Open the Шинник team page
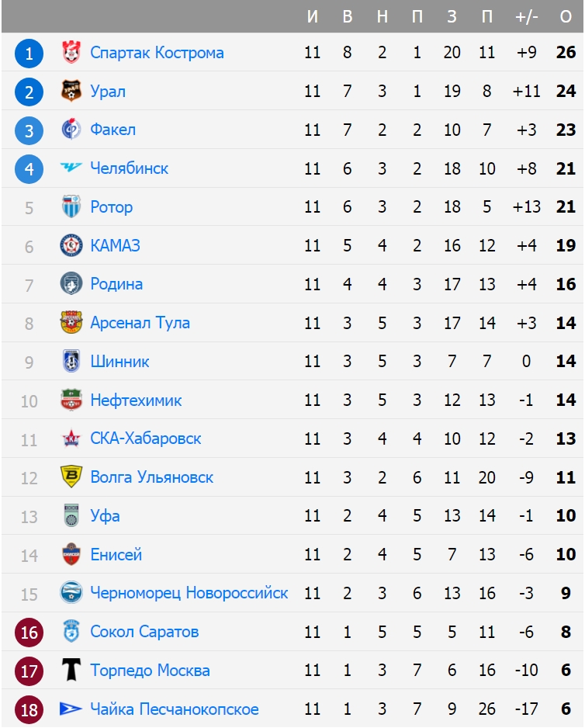 point(119,362)
